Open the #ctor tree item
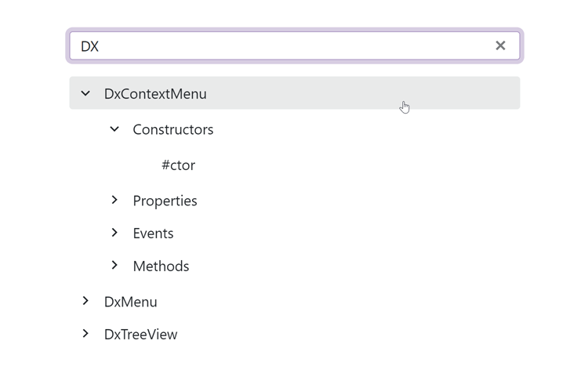Viewport: 588px width, 373px height. click(x=178, y=165)
